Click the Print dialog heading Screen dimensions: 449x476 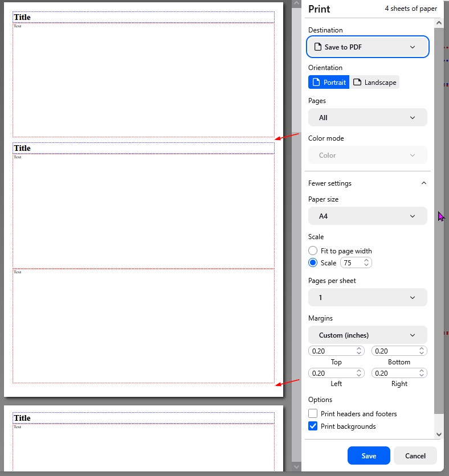319,9
